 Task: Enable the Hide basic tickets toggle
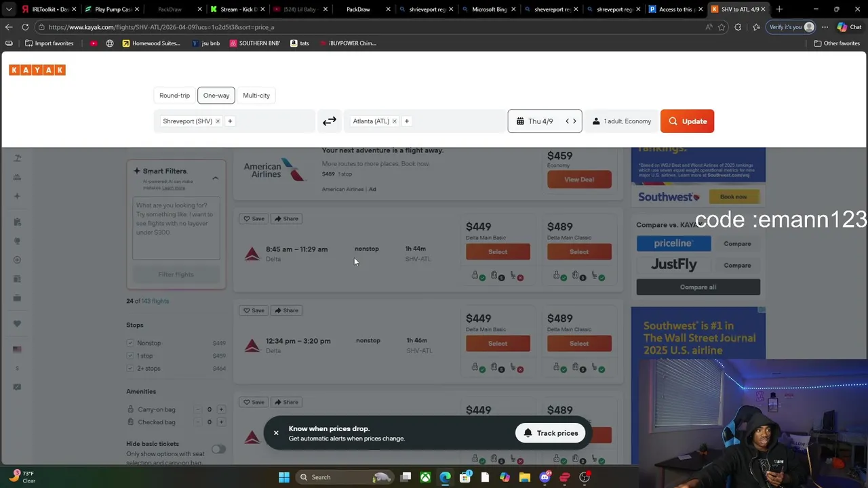tap(218, 449)
